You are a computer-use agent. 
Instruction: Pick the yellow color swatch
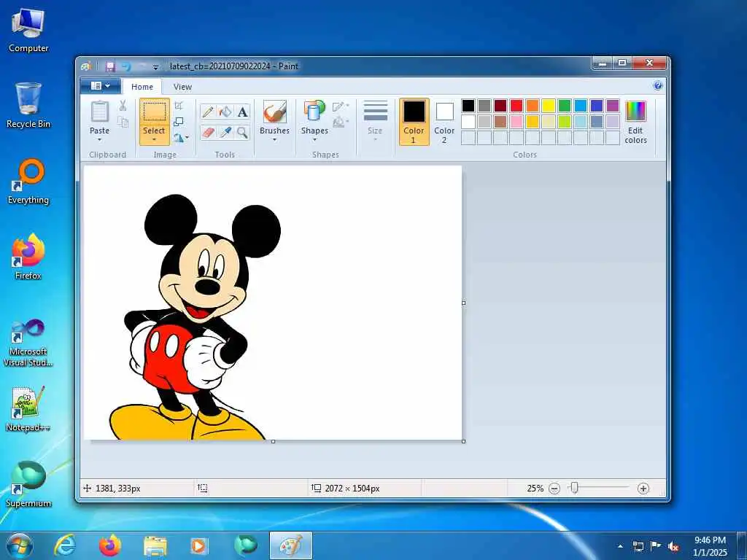coord(549,106)
